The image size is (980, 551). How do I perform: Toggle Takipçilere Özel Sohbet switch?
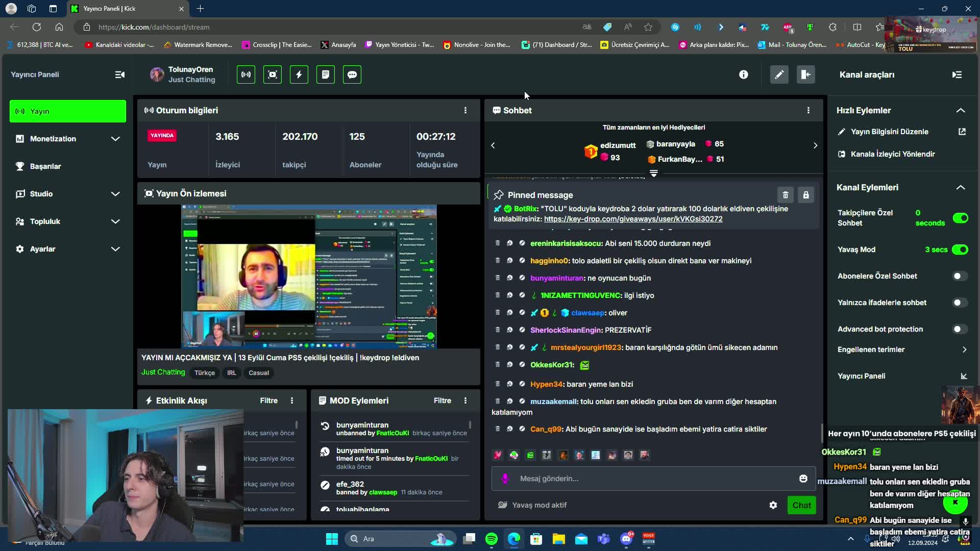[960, 218]
